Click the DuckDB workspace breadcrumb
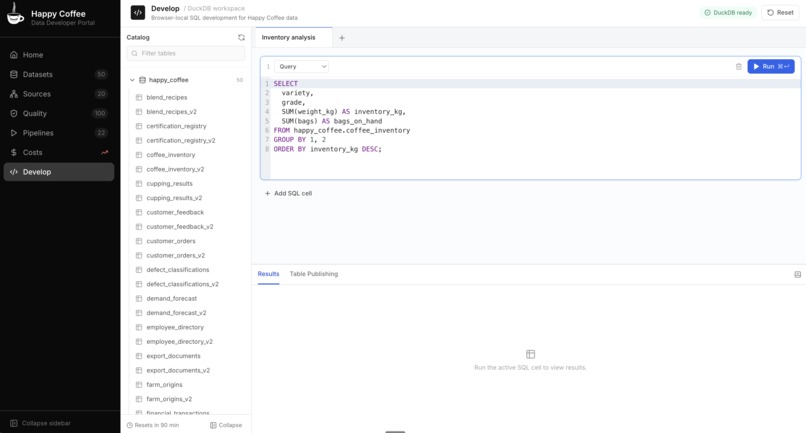The height and width of the screenshot is (433, 806). (216, 9)
